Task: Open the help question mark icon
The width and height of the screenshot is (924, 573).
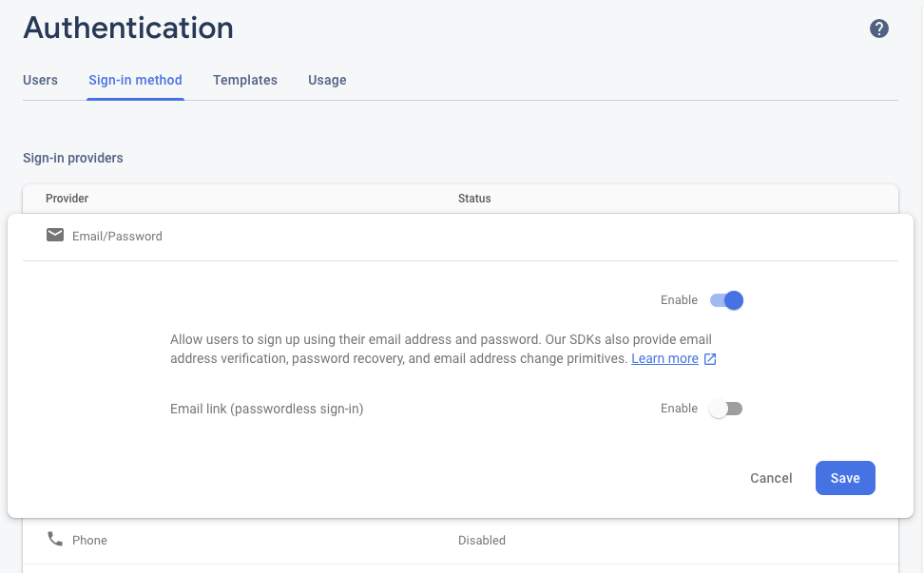Action: 879,29
